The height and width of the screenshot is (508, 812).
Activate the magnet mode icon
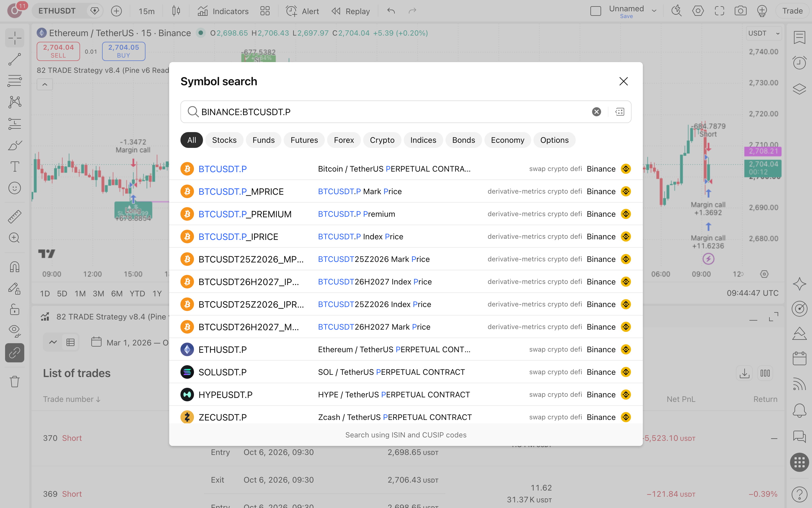(x=15, y=267)
